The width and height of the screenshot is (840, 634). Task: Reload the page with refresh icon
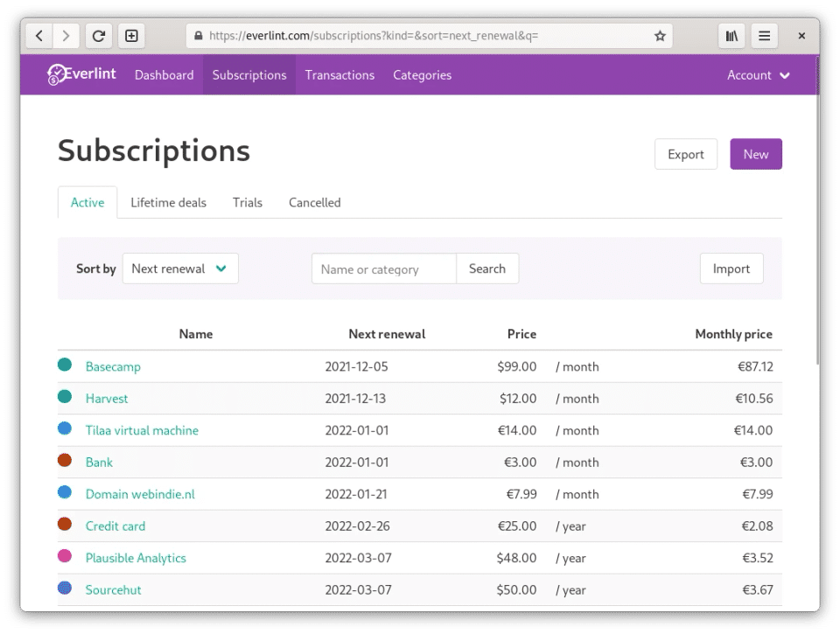pyautogui.click(x=99, y=36)
